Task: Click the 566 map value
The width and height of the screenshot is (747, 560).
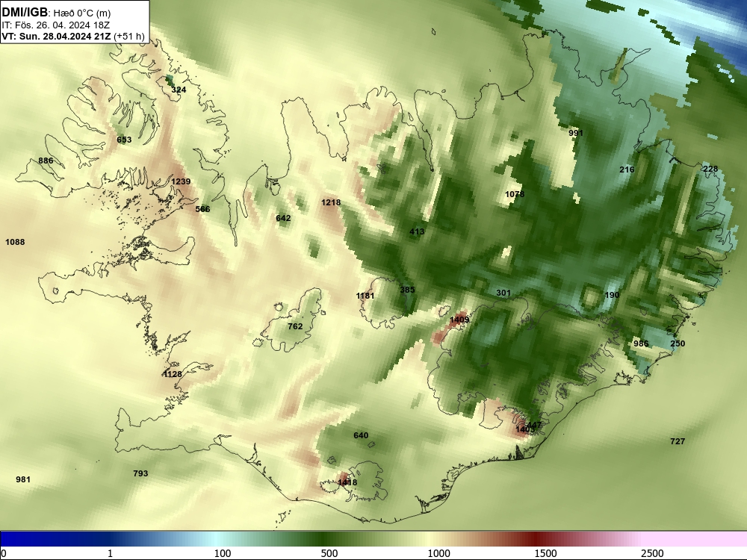Action: (x=202, y=209)
